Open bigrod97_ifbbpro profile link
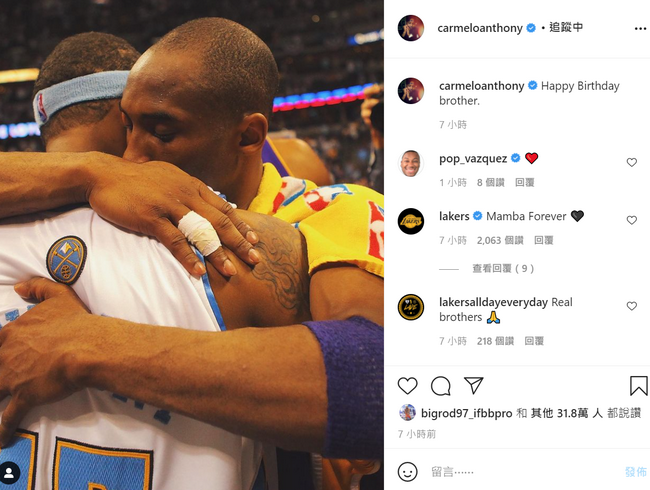This screenshot has height=490, width=650. click(x=466, y=413)
